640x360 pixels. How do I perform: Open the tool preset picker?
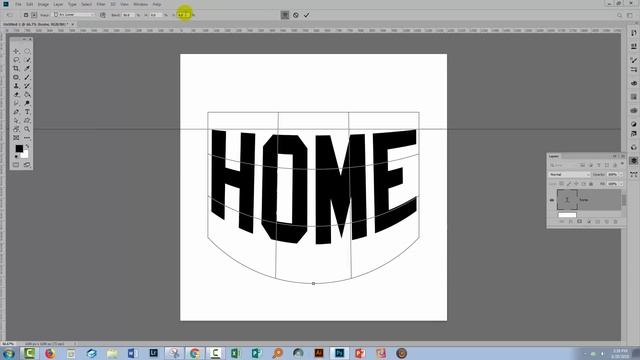[9, 15]
